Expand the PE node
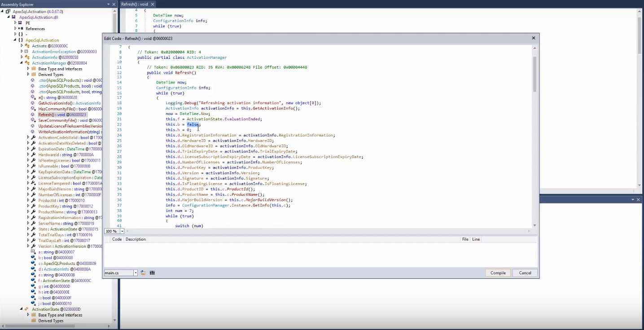 pyautogui.click(x=15, y=23)
